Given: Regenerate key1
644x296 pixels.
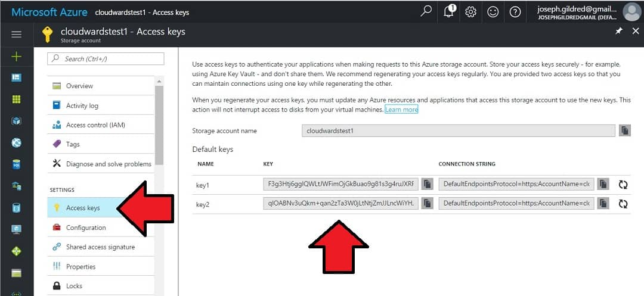Looking at the screenshot, I should click(x=623, y=185).
